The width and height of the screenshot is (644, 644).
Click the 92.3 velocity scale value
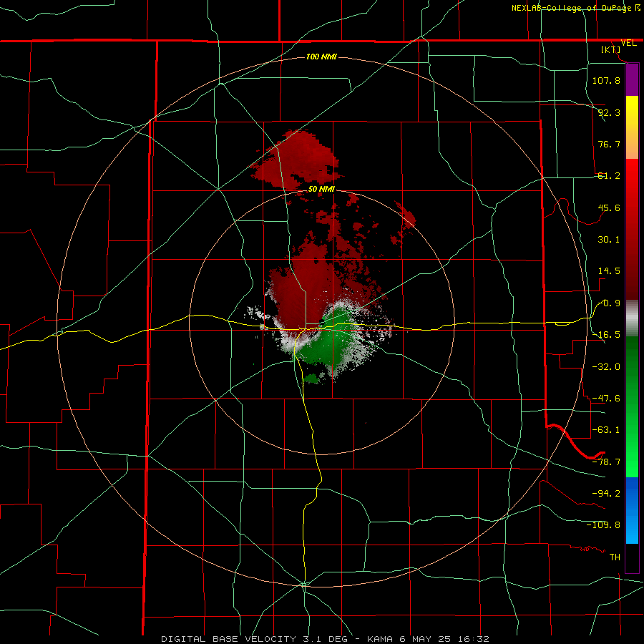[x=609, y=112]
